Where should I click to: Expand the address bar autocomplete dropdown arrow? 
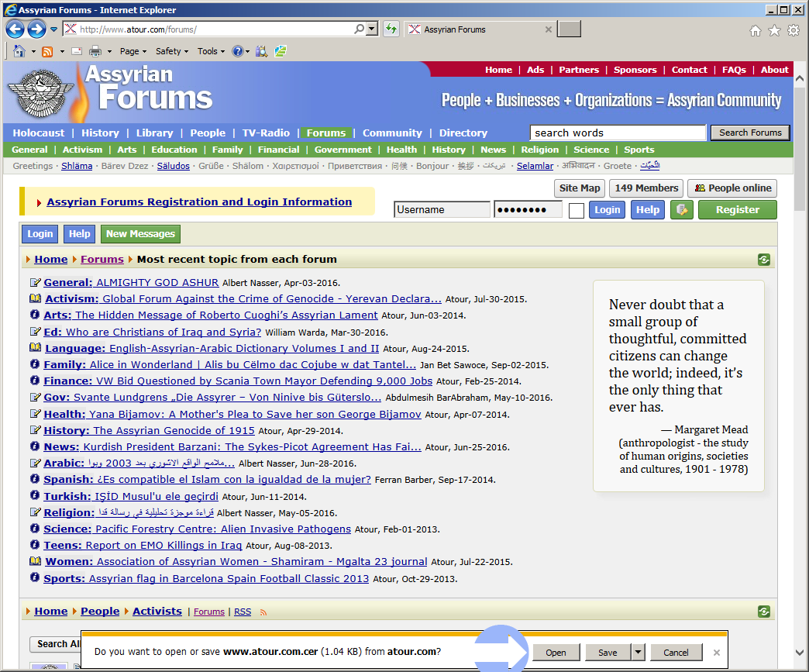coord(372,29)
